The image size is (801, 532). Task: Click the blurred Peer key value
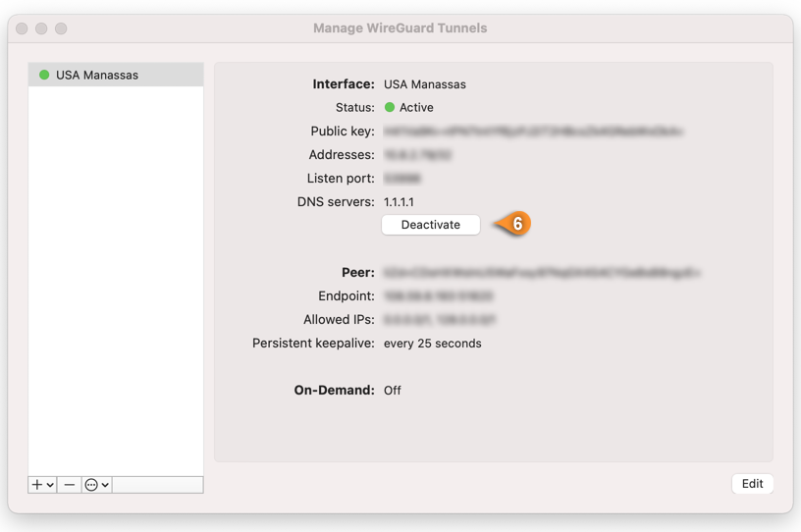pos(542,273)
